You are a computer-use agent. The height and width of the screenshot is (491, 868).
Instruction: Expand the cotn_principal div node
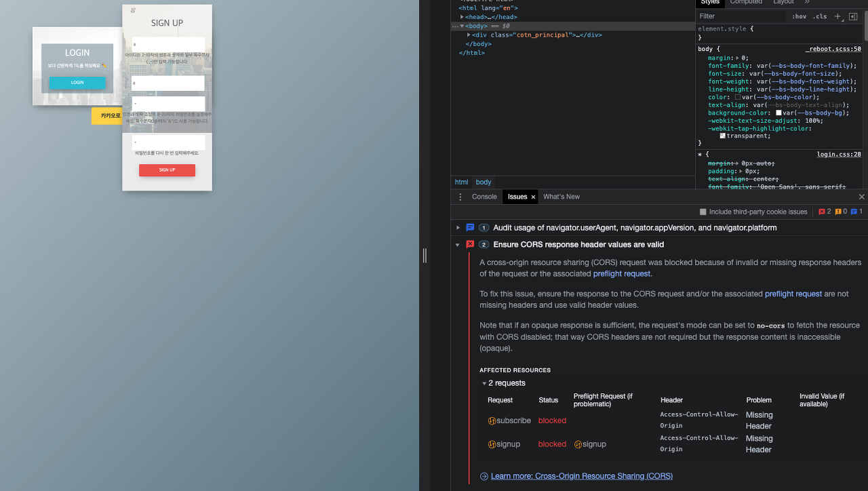469,35
